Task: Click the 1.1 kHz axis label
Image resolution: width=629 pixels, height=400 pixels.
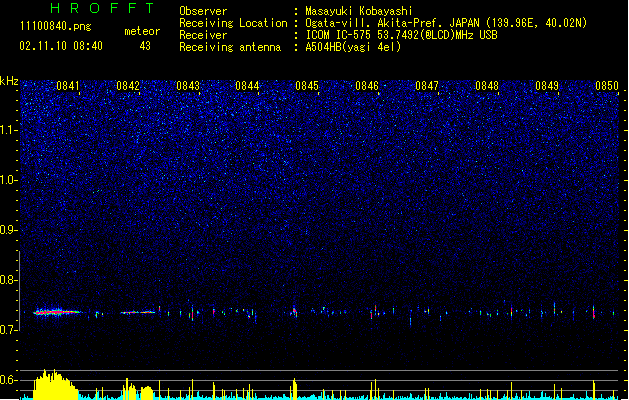Action: tap(9, 130)
